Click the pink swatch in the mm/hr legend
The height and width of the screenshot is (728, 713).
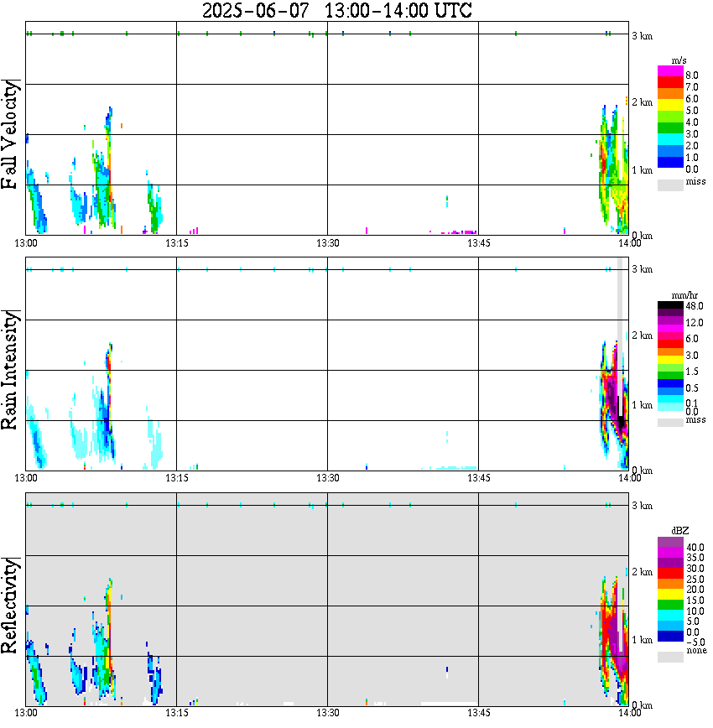[670, 335]
